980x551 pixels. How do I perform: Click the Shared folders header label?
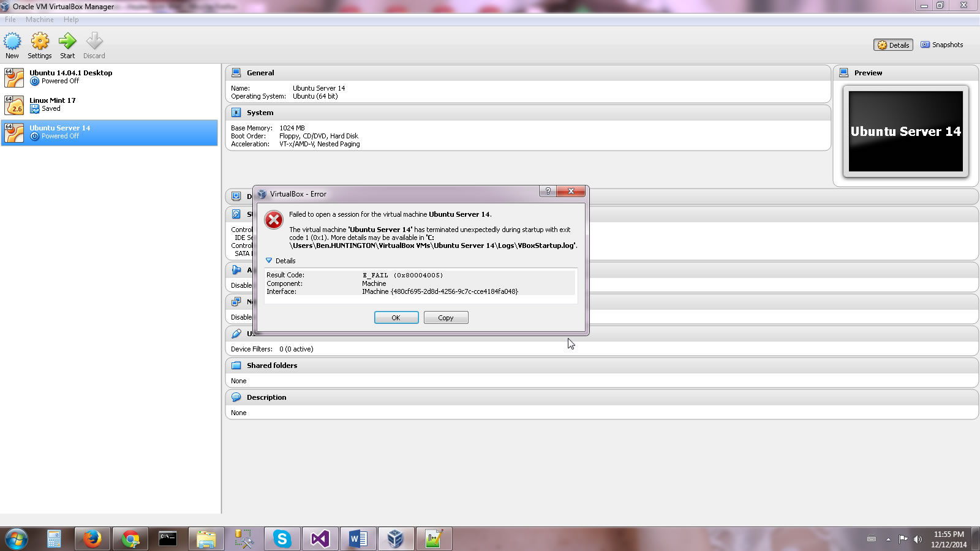tap(272, 365)
